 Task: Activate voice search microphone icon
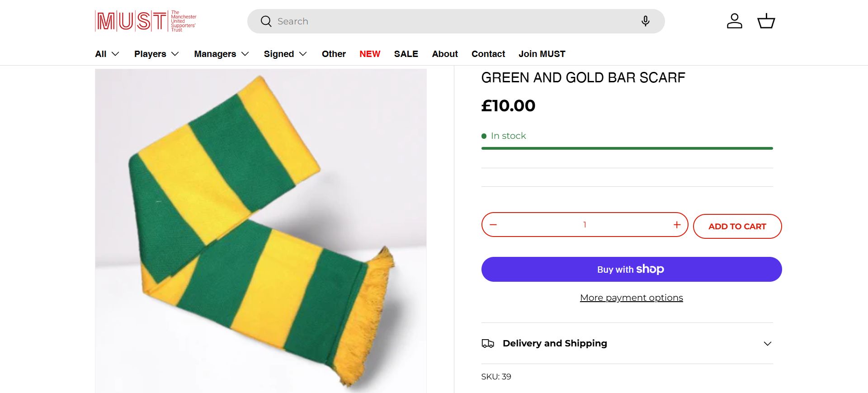[x=645, y=21]
